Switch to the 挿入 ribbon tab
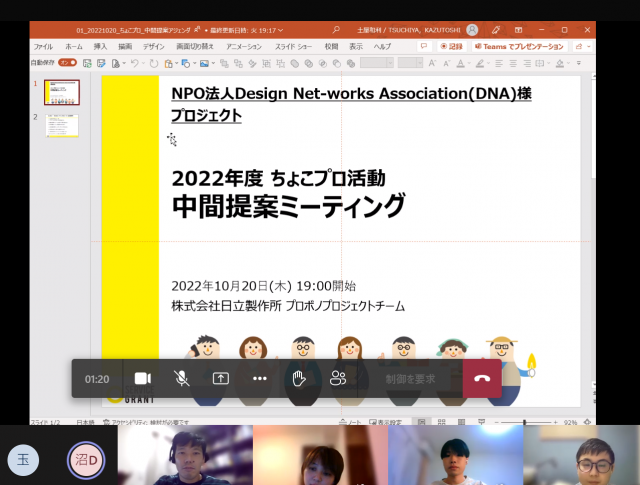The height and width of the screenshot is (485, 640). [x=100, y=47]
